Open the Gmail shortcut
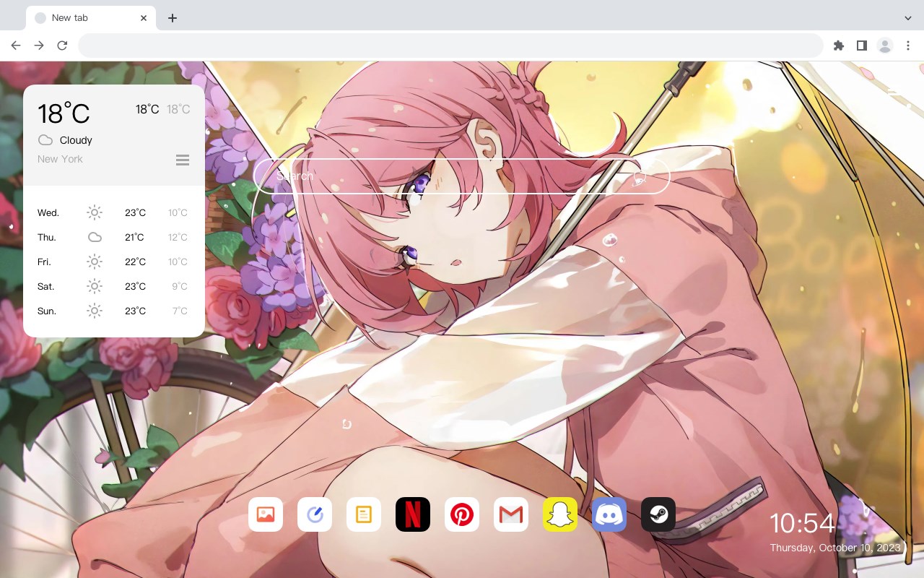The height and width of the screenshot is (578, 924). coord(511,514)
